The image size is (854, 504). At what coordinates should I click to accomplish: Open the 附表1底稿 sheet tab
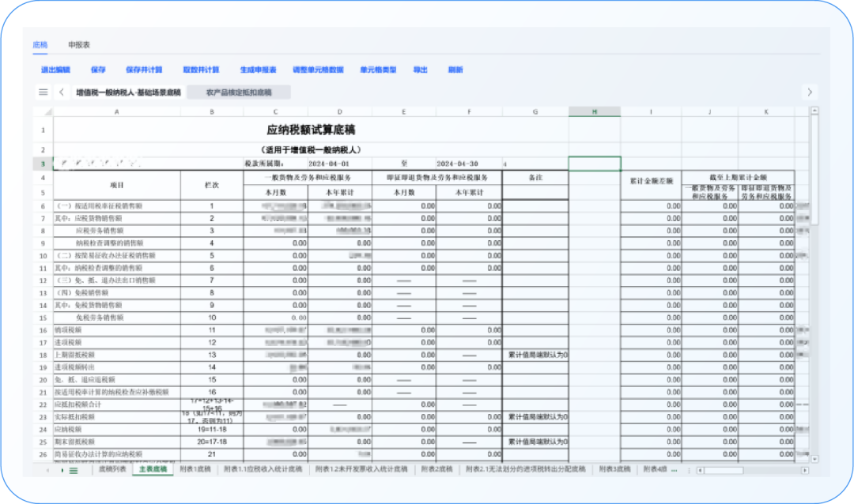[194, 469]
